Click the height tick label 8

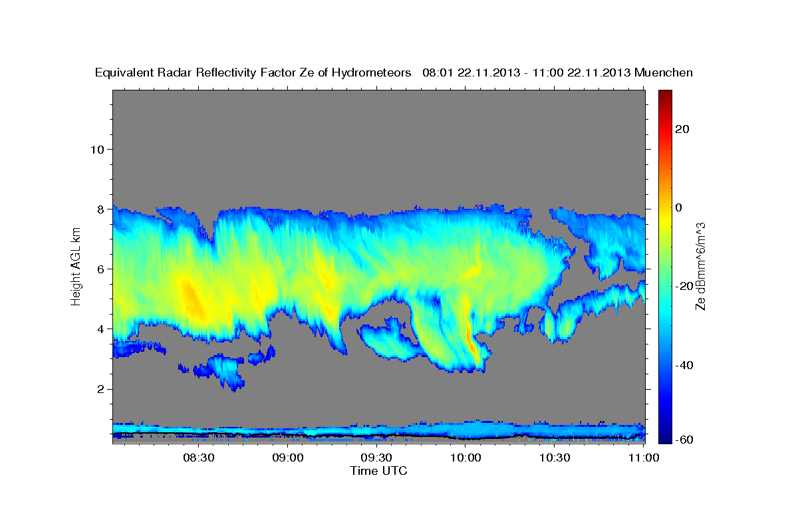100,209
